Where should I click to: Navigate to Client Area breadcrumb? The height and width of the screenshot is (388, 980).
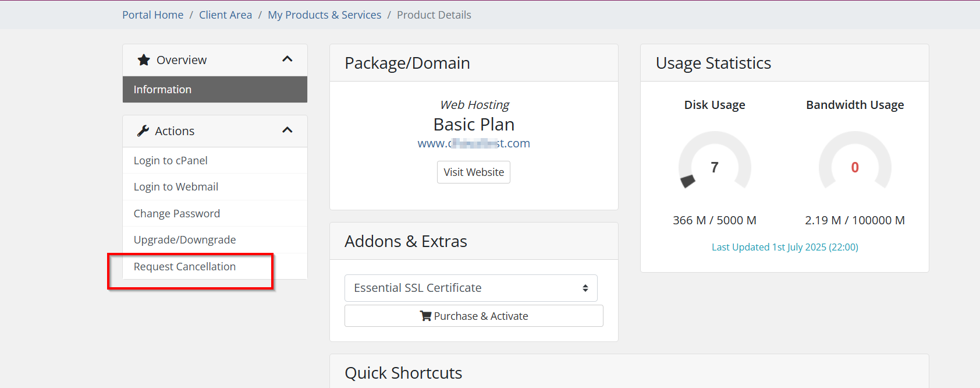point(225,15)
